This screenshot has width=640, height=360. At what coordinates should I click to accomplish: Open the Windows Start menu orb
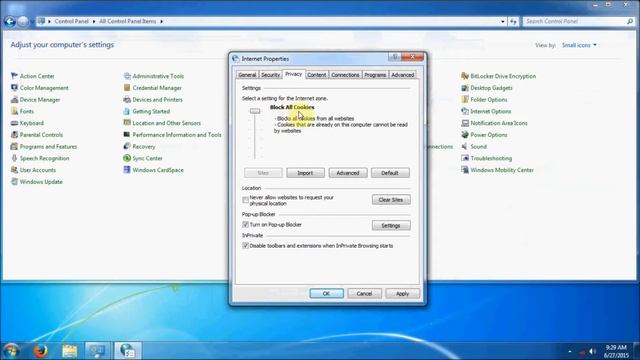point(11,351)
